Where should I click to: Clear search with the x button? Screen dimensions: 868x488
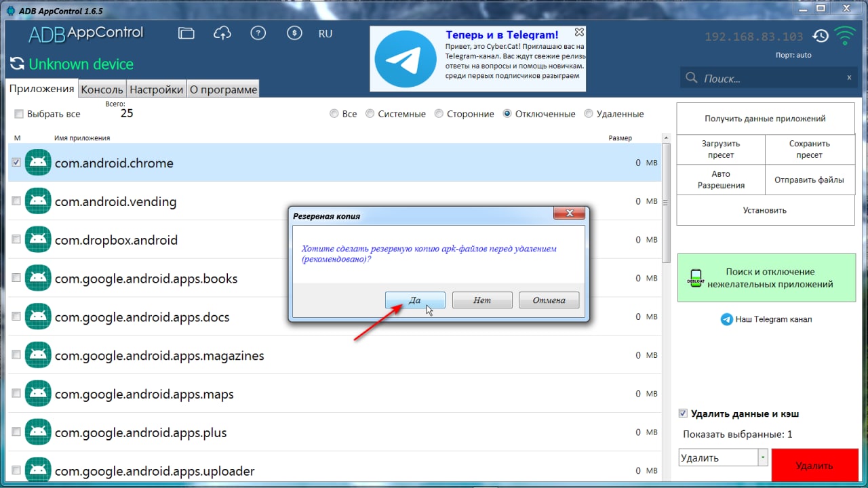pyautogui.click(x=849, y=77)
